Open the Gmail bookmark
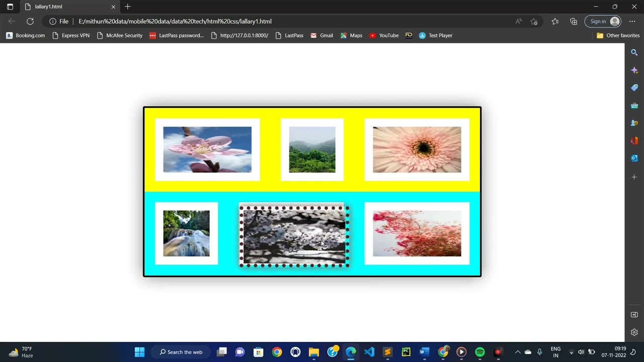 click(x=321, y=35)
